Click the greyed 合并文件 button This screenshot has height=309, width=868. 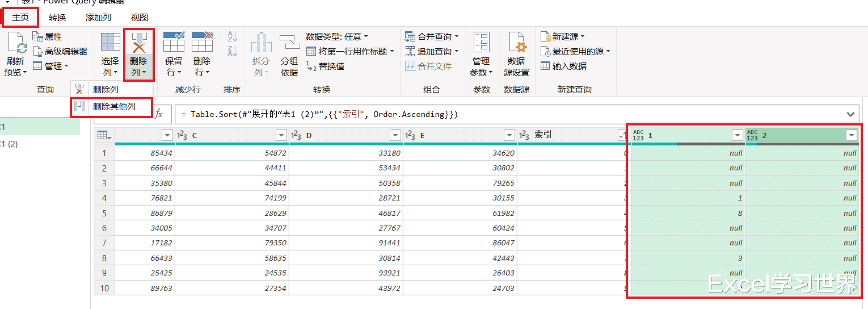pos(428,66)
